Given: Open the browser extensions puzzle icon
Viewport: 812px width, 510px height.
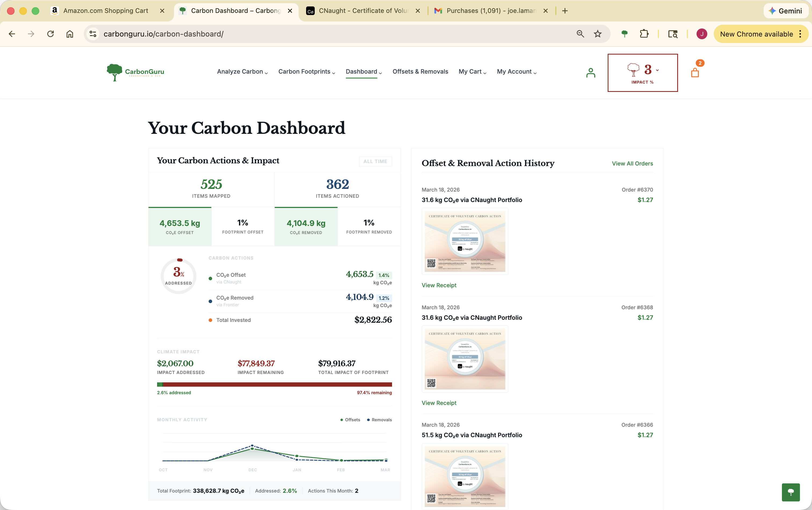Looking at the screenshot, I should (644, 34).
